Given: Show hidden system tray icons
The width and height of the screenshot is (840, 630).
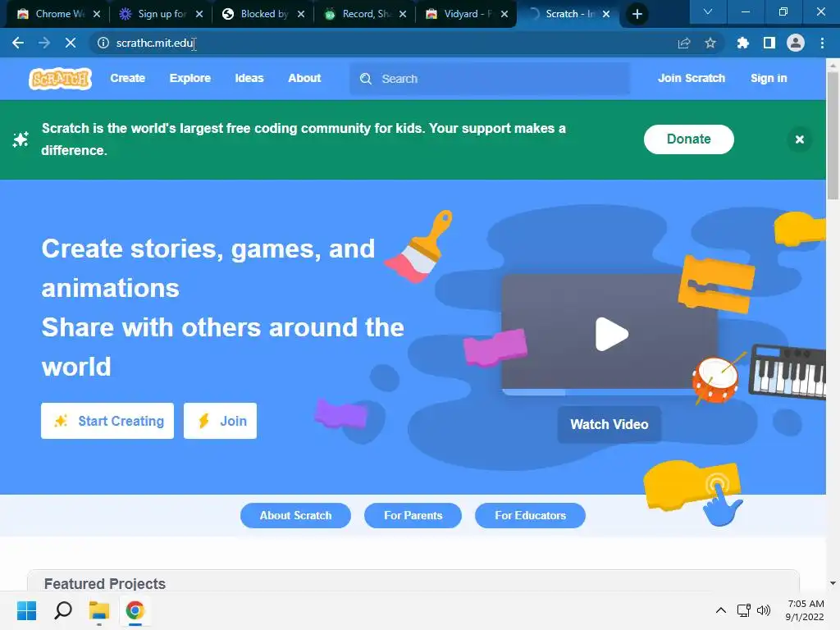Looking at the screenshot, I should coord(721,610).
